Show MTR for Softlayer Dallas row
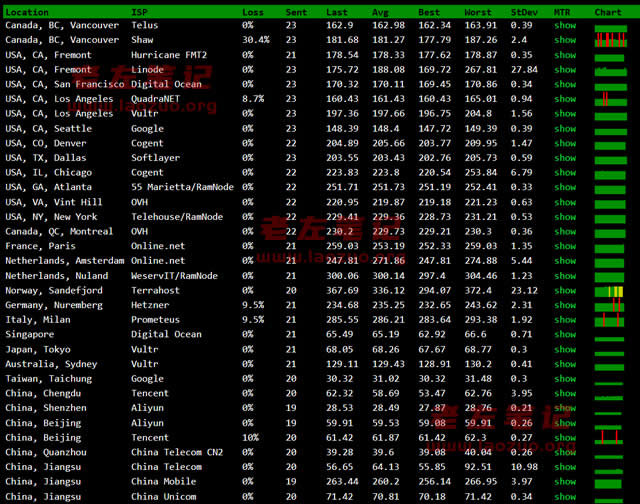 pyautogui.click(x=565, y=158)
